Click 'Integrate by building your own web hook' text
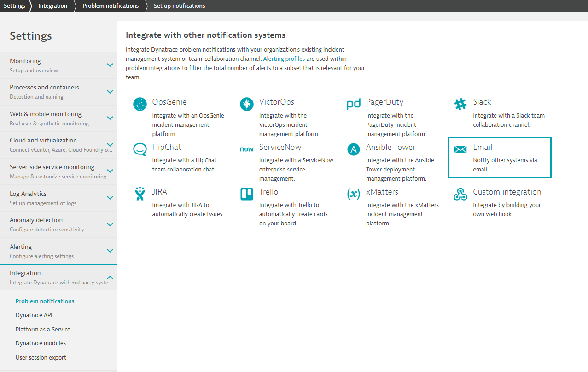588x372 pixels. coord(507,209)
